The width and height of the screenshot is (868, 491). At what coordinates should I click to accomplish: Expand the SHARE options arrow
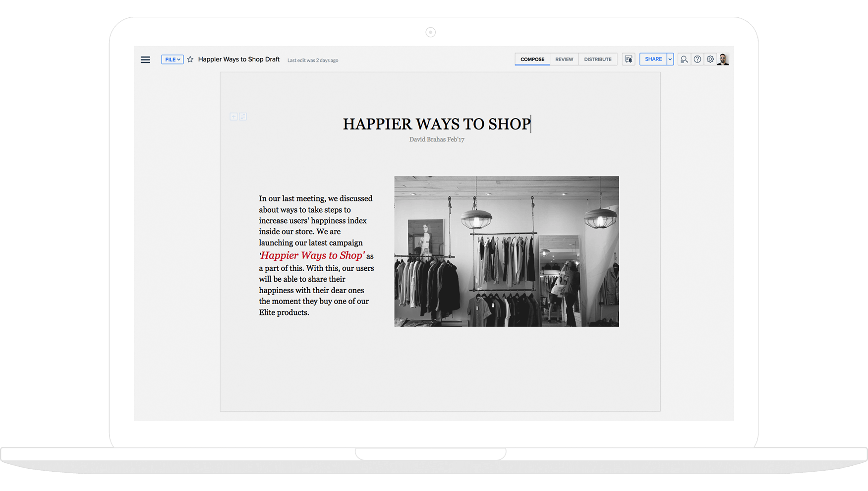pos(670,60)
